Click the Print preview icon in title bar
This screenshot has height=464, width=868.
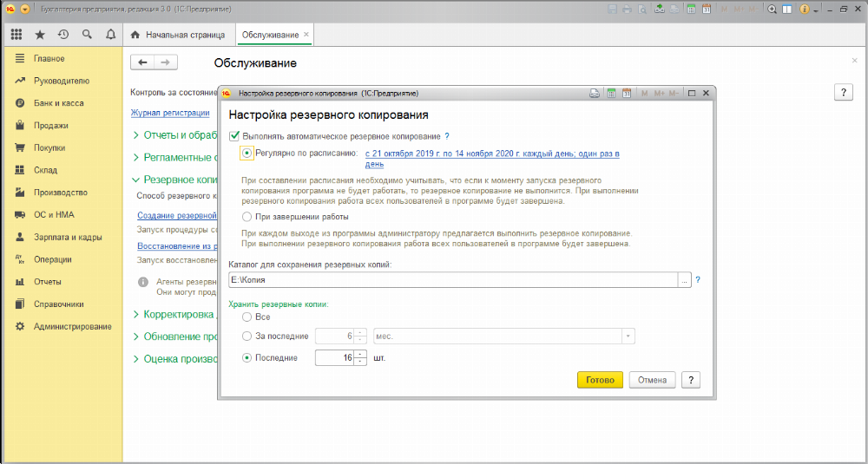pos(642,10)
